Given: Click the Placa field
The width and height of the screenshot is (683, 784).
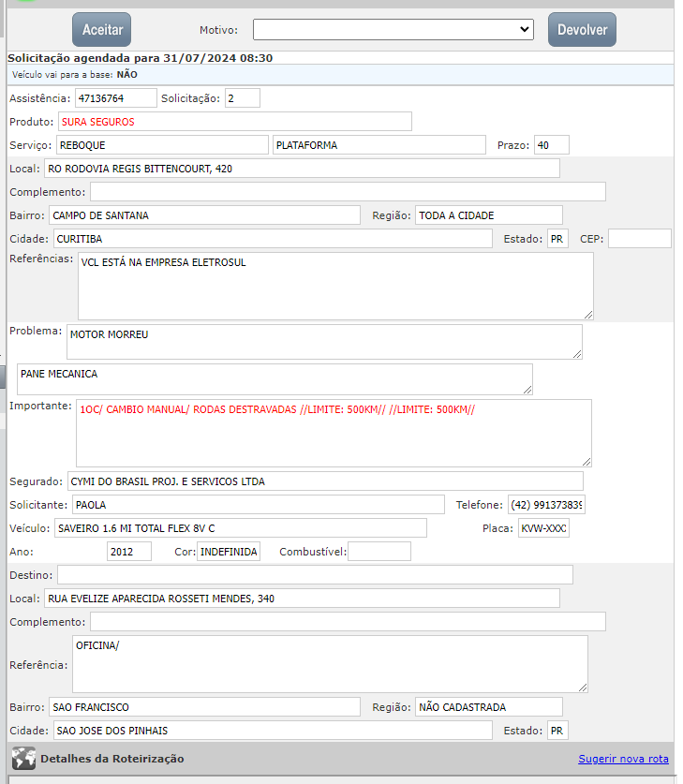Looking at the screenshot, I should pos(543,528).
